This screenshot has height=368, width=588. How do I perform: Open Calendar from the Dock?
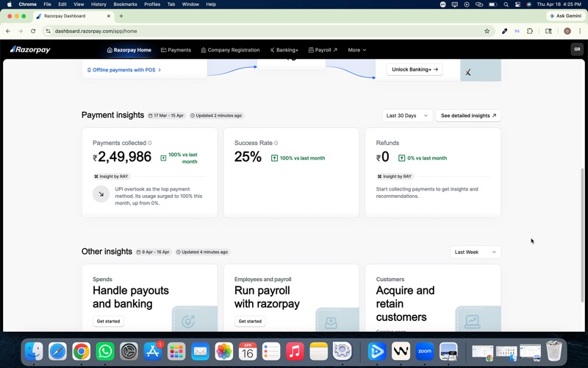[x=248, y=352]
